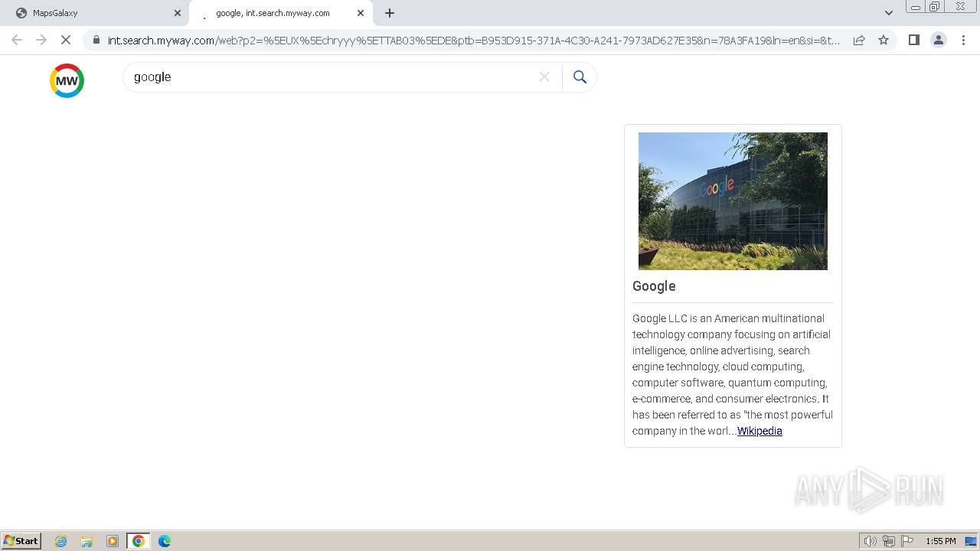Screen dimensions: 980x551
Task: Close the google int.search.myway.com tab
Action: (x=361, y=13)
